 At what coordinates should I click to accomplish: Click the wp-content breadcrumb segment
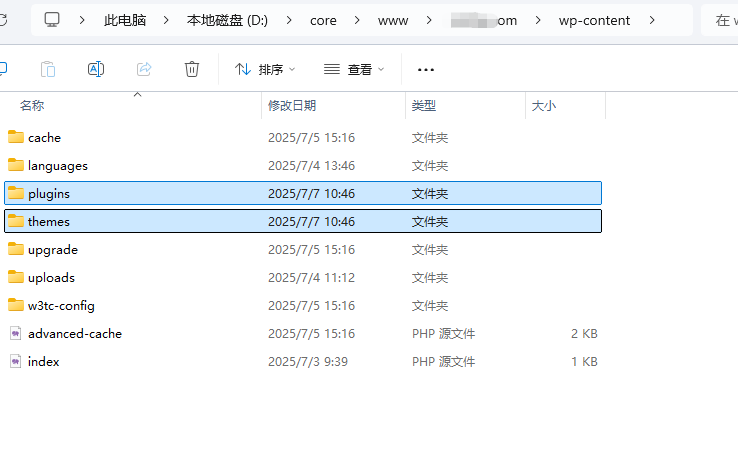(594, 21)
